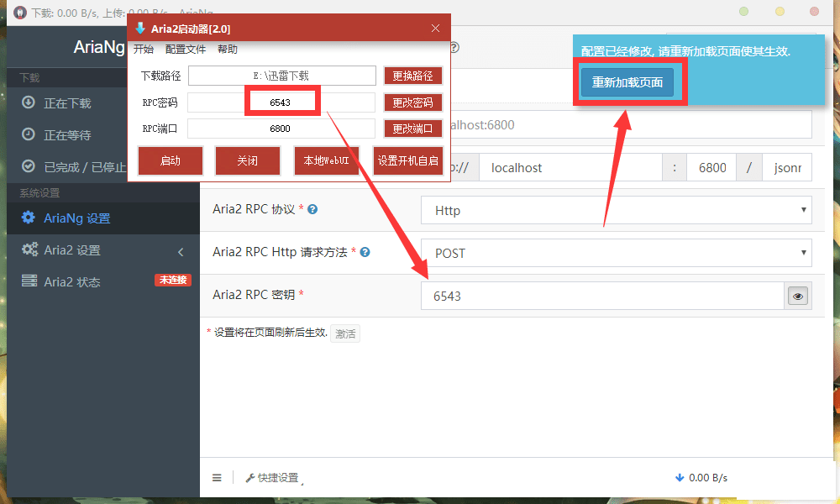Click the Aria2启动器 title bar download icon
Viewport: 840px width, 504px height.
[x=140, y=29]
